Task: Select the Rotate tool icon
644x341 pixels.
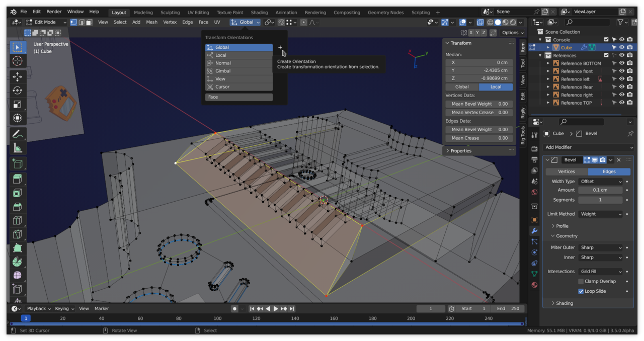Action: point(18,91)
